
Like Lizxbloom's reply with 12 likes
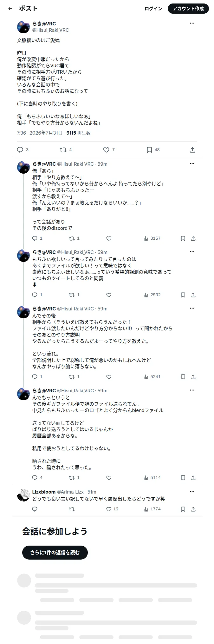click(x=109, y=509)
